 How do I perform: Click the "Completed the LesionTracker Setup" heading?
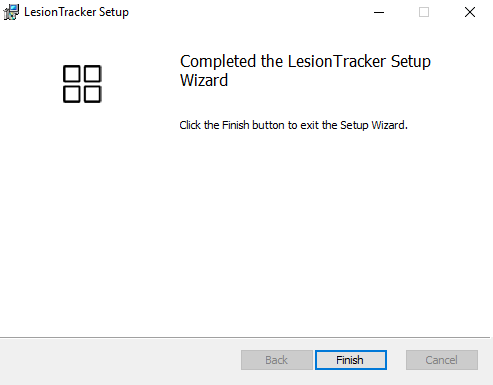click(305, 61)
